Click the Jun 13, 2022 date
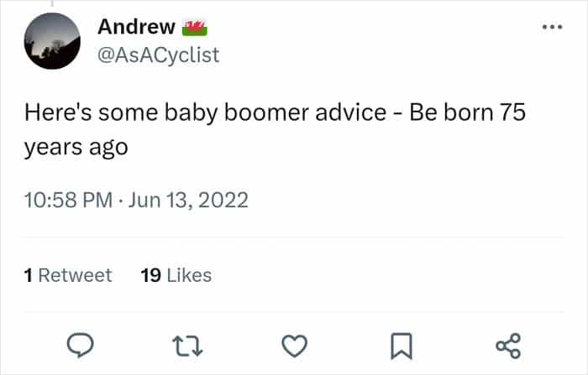This screenshot has height=375, width=588. point(194,201)
